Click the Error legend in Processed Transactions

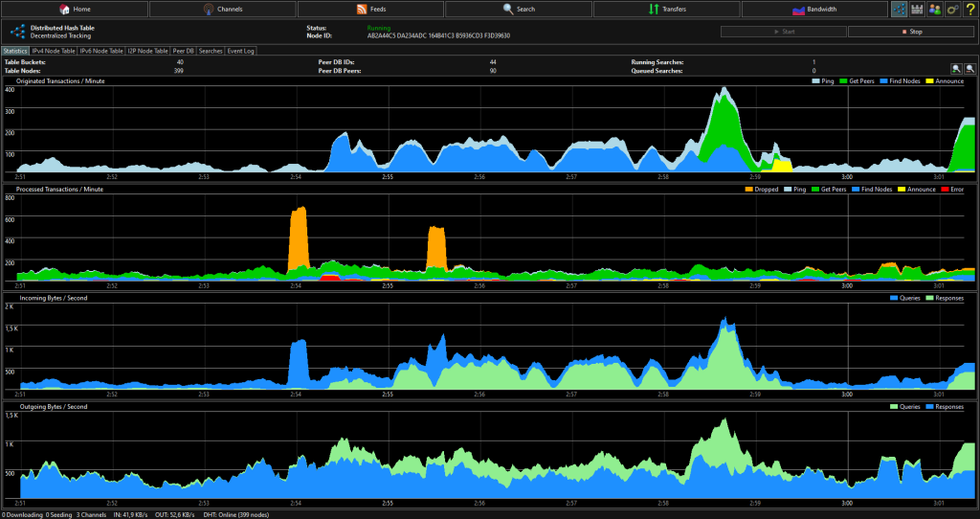[x=952, y=190]
